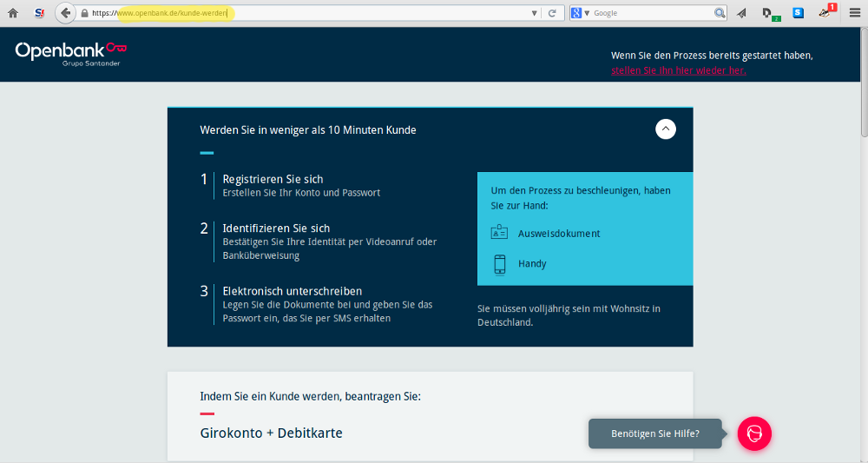Image resolution: width=868 pixels, height=463 pixels.
Task: Click the paper plane toolbar icon
Action: (741, 13)
